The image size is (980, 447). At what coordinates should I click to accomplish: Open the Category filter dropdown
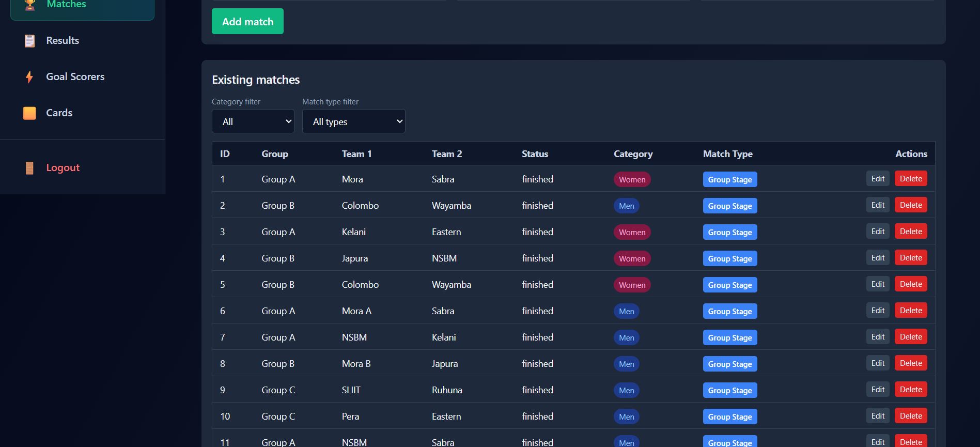[x=253, y=121]
